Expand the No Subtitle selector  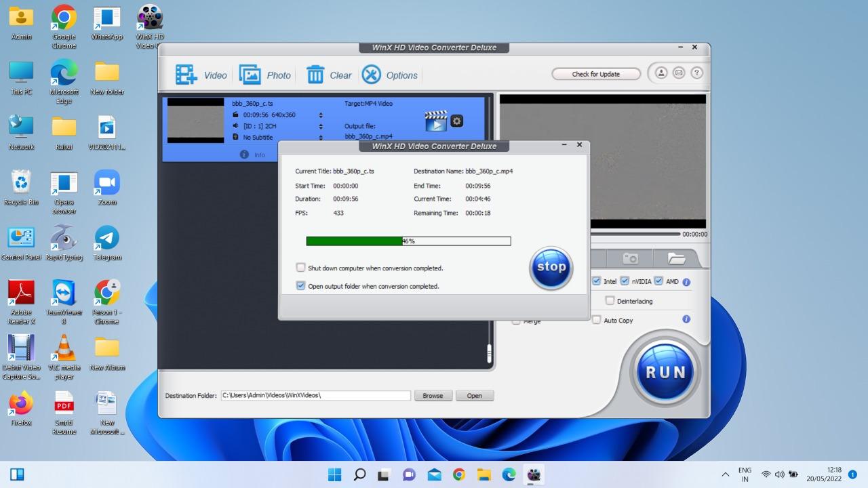321,137
